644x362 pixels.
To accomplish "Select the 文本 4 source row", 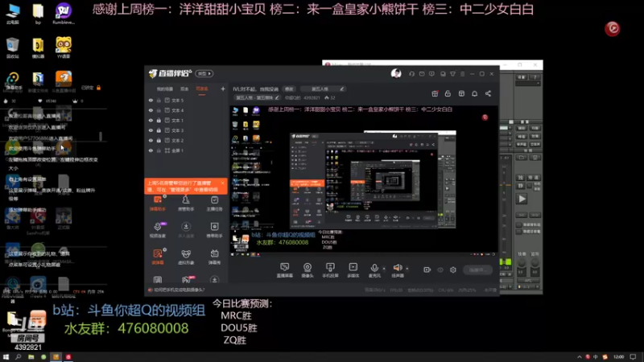I will (186, 110).
